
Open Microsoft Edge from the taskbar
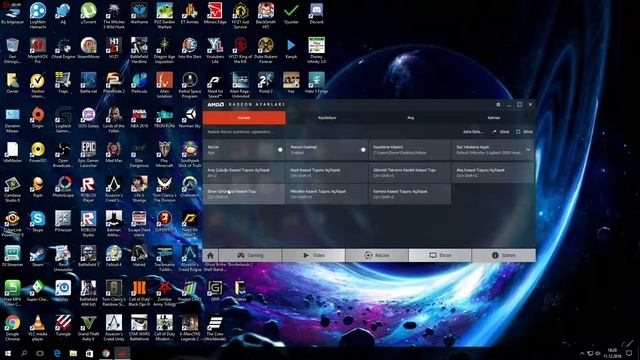(57, 353)
